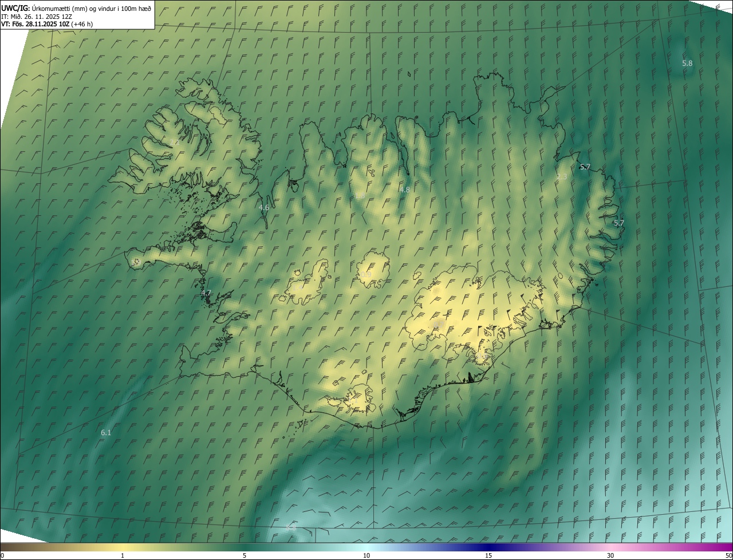This screenshot has height=560, width=733.
Task: Click the 6.1 value label over the ocean
Action: click(x=106, y=433)
